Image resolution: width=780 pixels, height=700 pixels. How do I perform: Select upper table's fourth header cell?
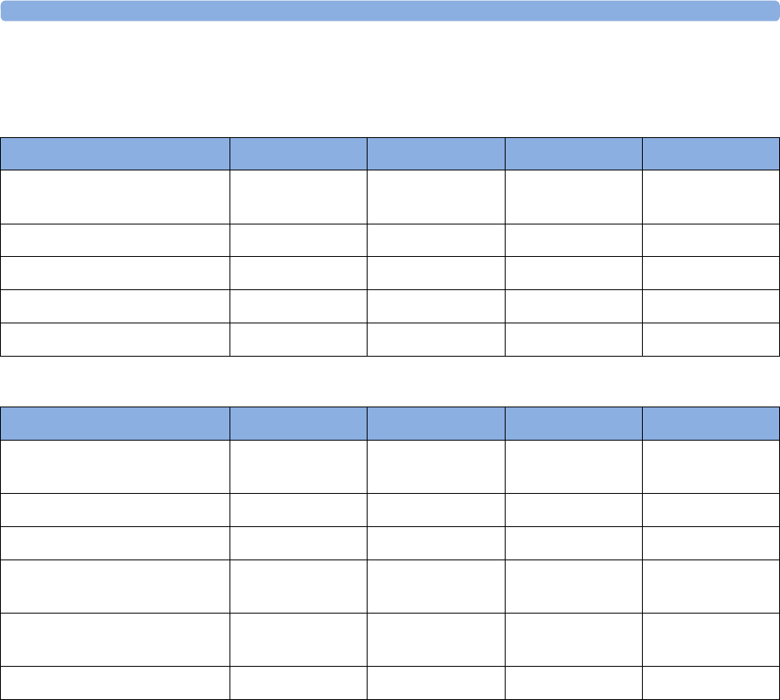(574, 154)
